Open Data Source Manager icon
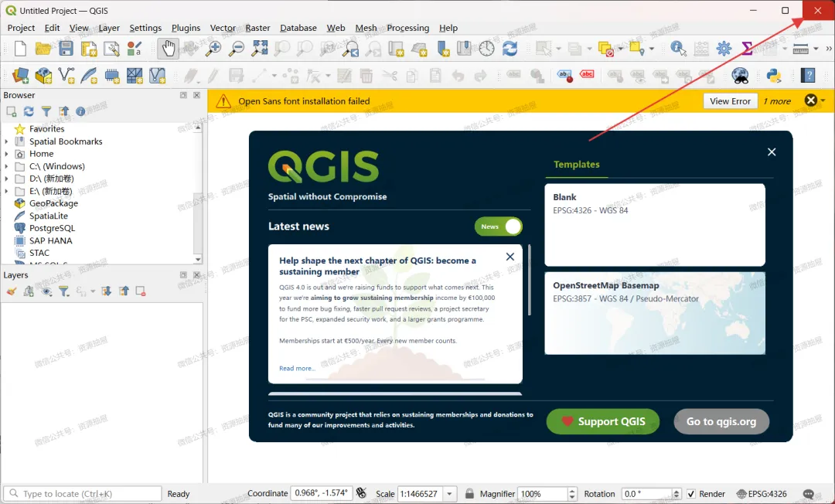 pos(20,76)
